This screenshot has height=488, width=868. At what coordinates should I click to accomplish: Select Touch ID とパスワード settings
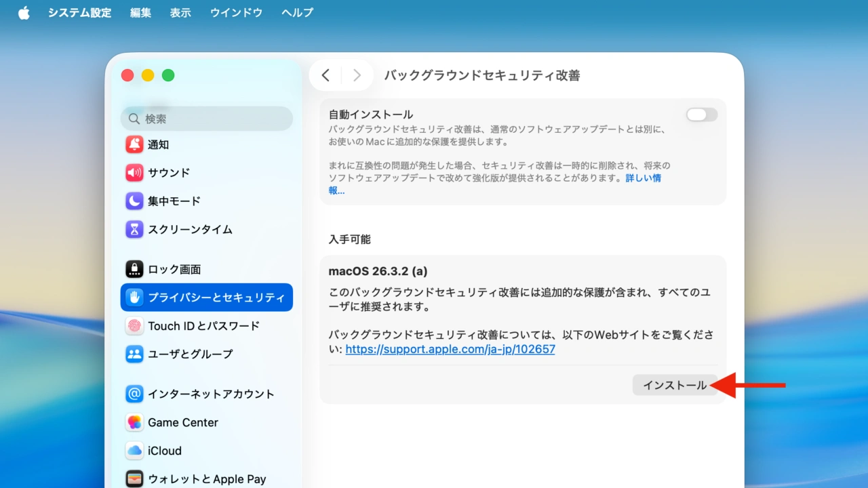coord(135,326)
